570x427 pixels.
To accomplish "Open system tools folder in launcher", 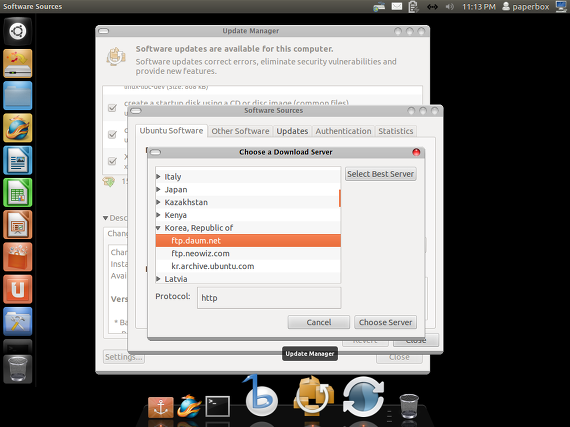I will click(17, 322).
